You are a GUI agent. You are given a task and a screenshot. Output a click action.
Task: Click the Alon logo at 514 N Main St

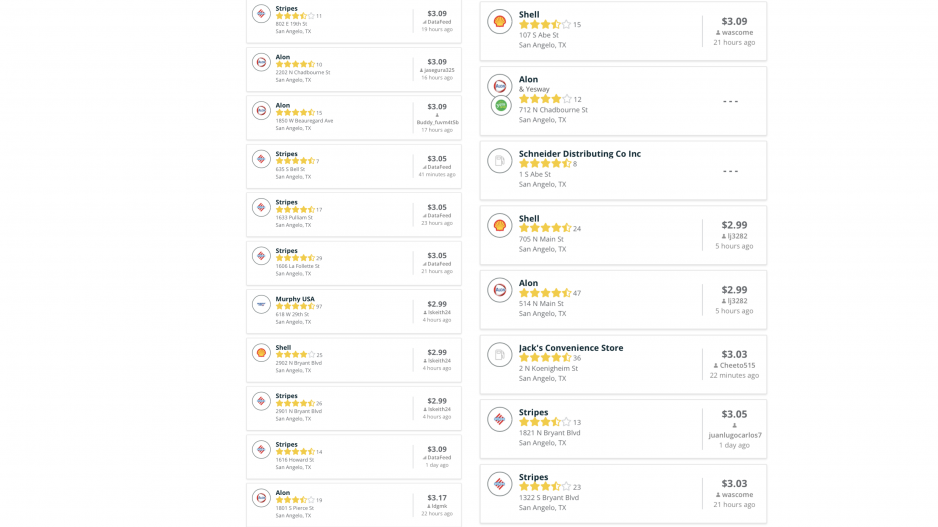point(500,290)
